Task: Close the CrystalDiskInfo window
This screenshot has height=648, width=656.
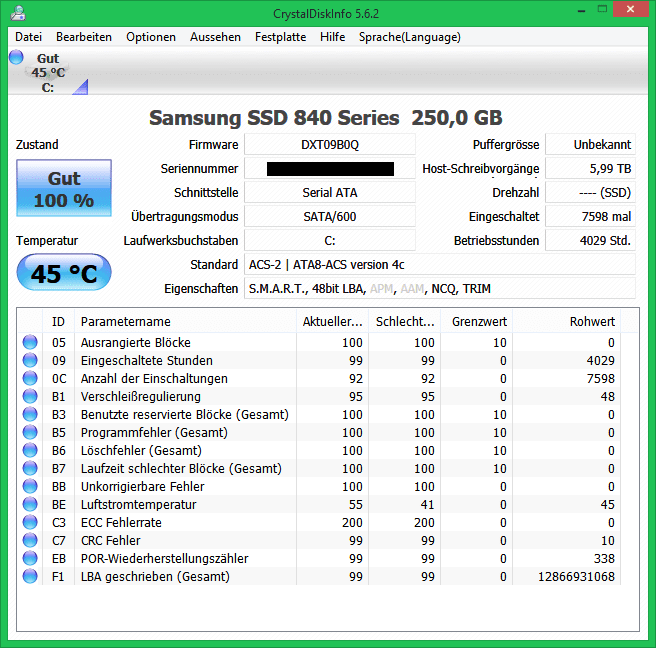Action: (x=630, y=9)
